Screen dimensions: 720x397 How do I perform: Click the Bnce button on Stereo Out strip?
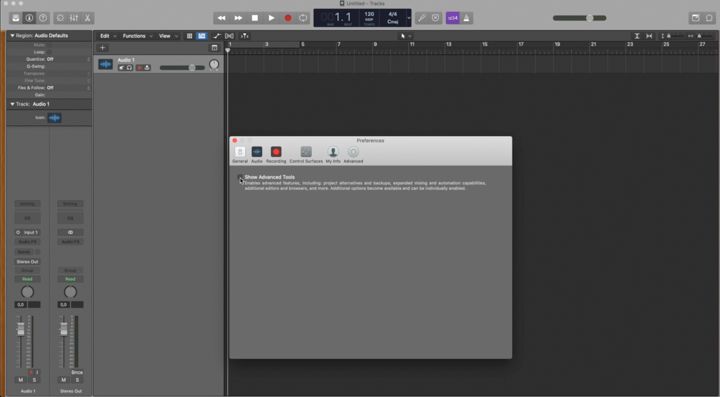77,372
